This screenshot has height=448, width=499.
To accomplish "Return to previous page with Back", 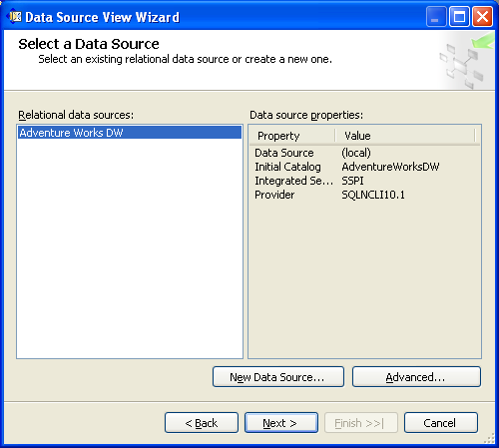I will pyautogui.click(x=202, y=423).
